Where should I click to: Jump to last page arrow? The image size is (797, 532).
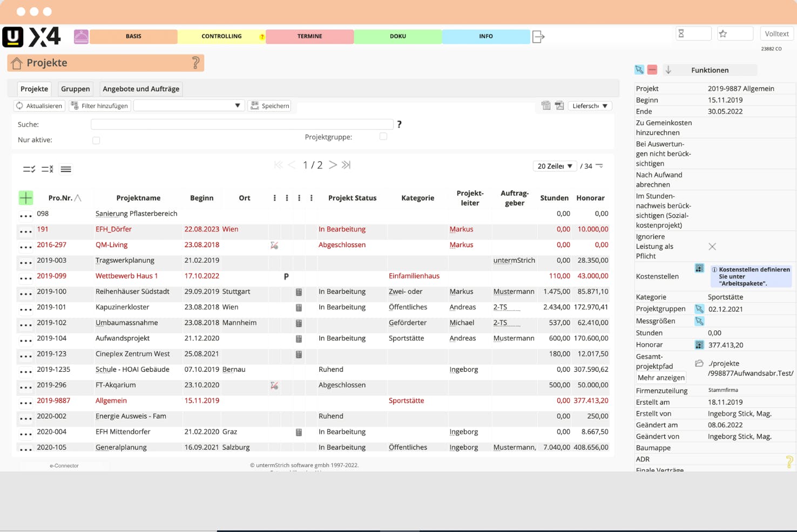346,165
